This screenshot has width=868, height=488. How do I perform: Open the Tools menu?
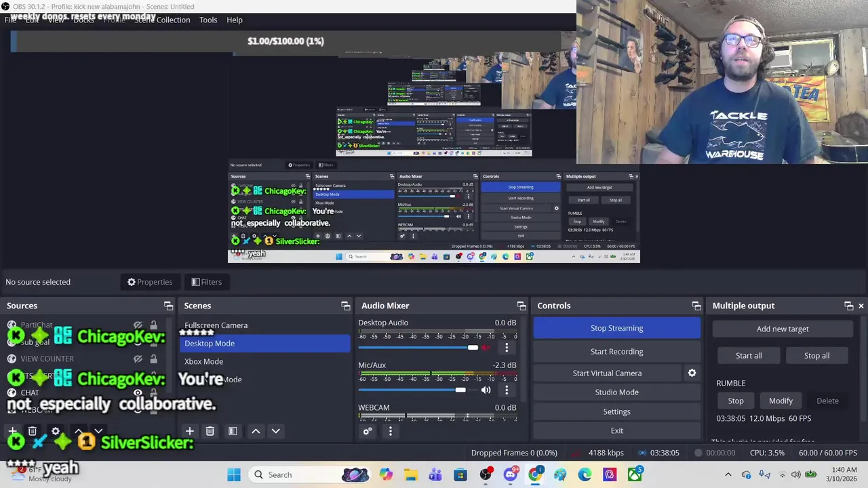[x=208, y=20]
